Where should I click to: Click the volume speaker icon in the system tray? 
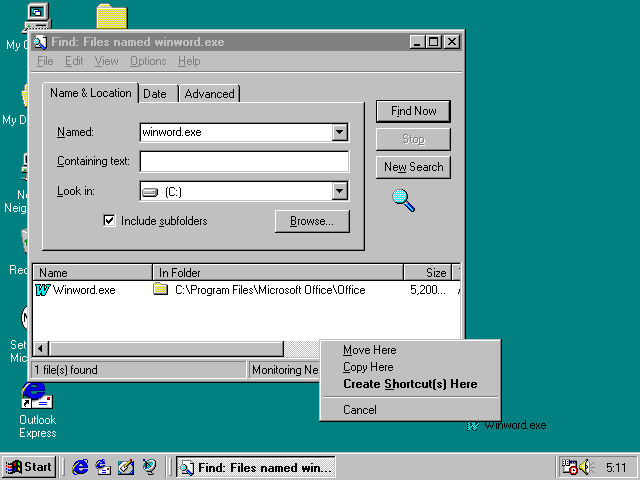tap(585, 467)
